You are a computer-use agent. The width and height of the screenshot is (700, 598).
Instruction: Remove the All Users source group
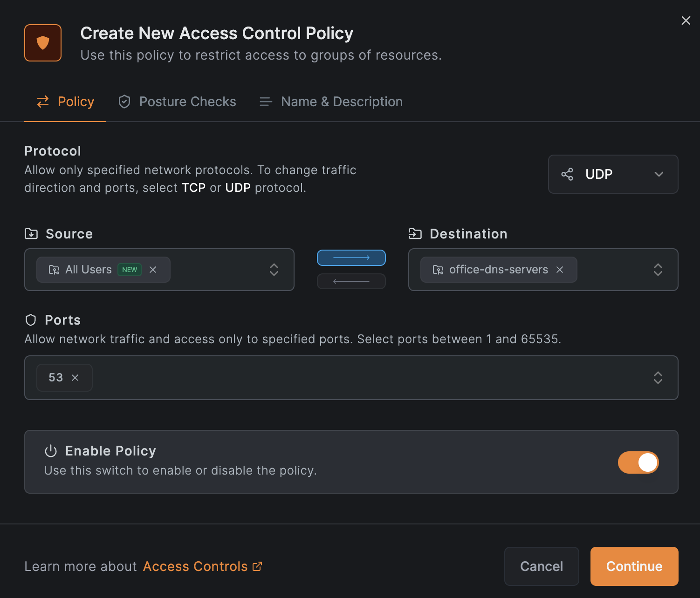coord(153,270)
